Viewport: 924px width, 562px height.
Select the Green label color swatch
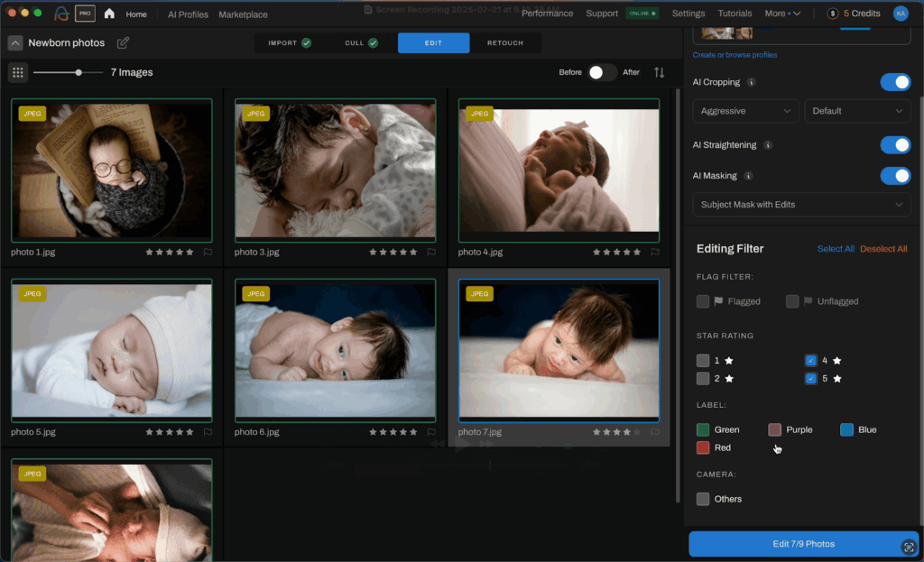(703, 429)
